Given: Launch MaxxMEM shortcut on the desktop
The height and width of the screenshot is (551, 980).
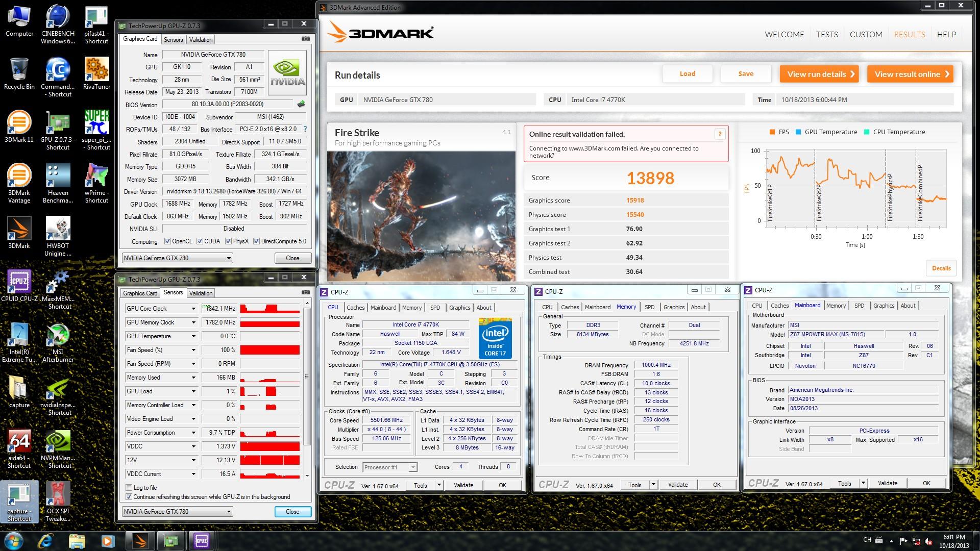Looking at the screenshot, I should [58, 290].
